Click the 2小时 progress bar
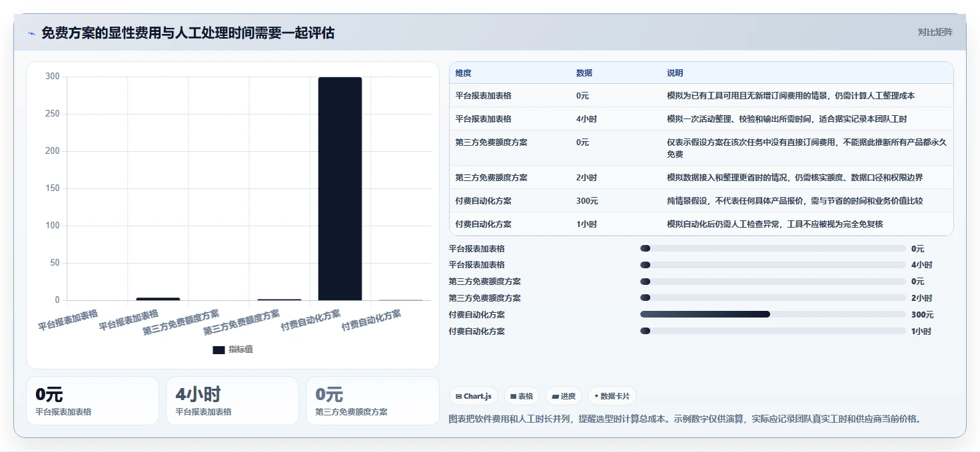Screen dimensions: 980x452 tap(773, 298)
